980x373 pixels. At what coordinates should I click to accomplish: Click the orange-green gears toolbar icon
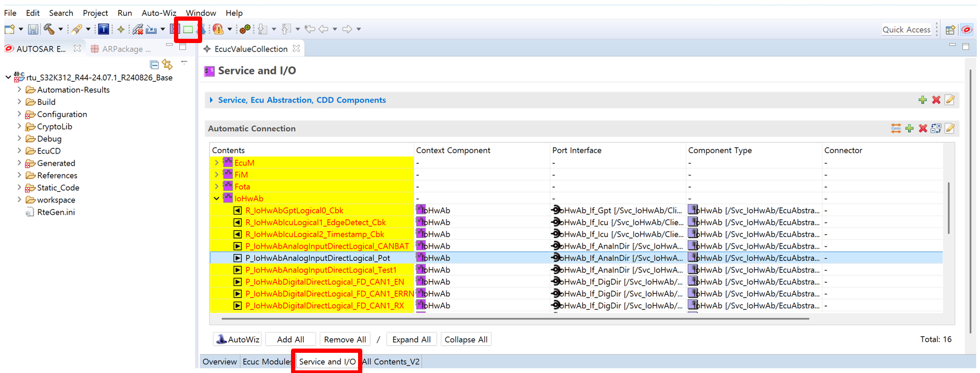(245, 29)
